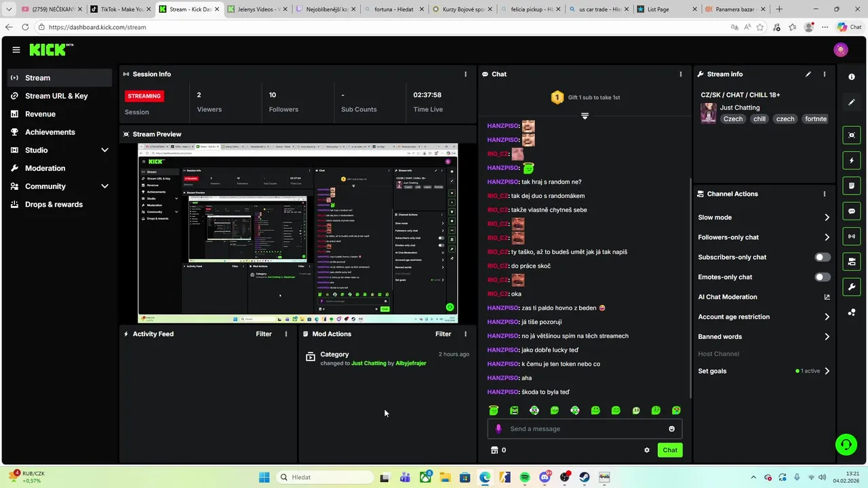Open chat settings gear icon

(x=647, y=450)
